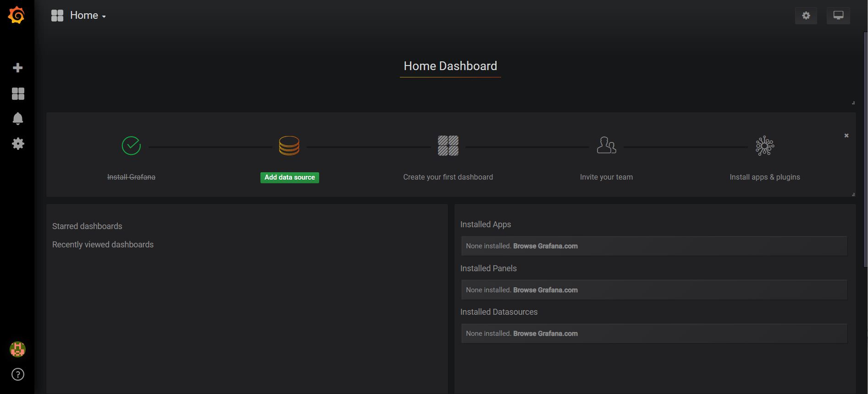
Task: Open the Dashboards menu icon in sidebar
Action: 18,93
